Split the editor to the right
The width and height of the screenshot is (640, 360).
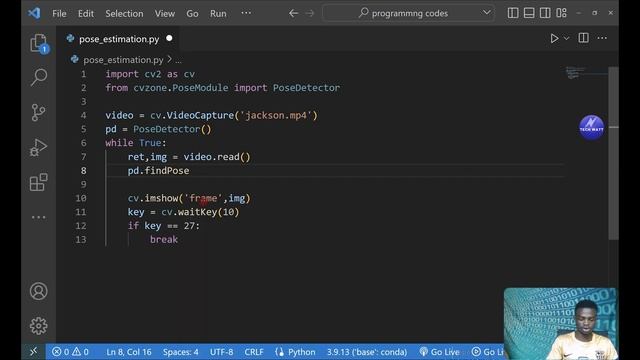584,38
